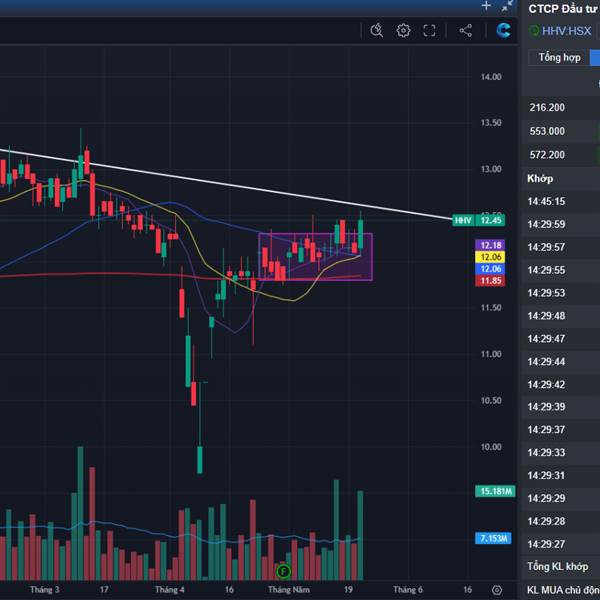Click the Tháng Năm time axis label
Viewport: 600px width, 600px height.
(x=289, y=590)
